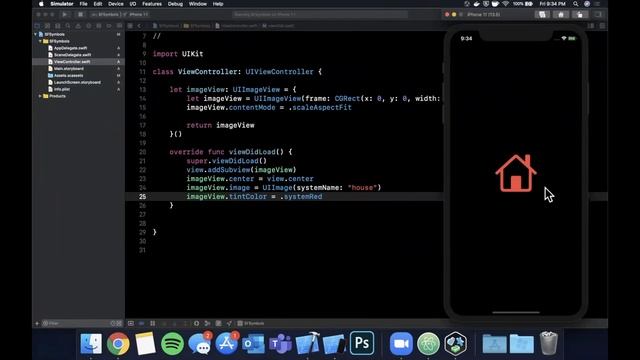Click the pause execution button in the debug bar

(153, 323)
